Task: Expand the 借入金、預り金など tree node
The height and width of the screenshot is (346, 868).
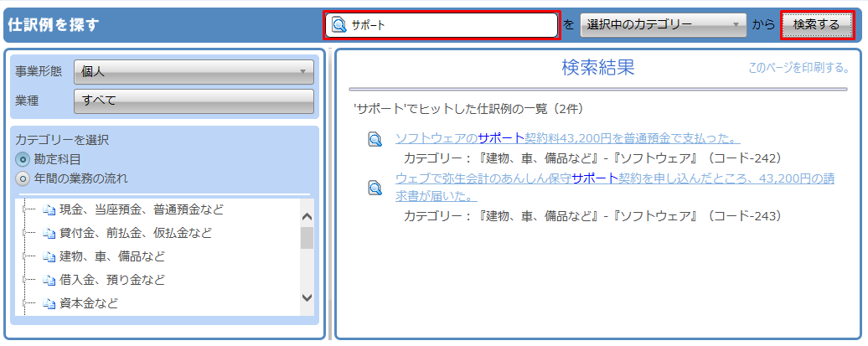Action: 23,280
